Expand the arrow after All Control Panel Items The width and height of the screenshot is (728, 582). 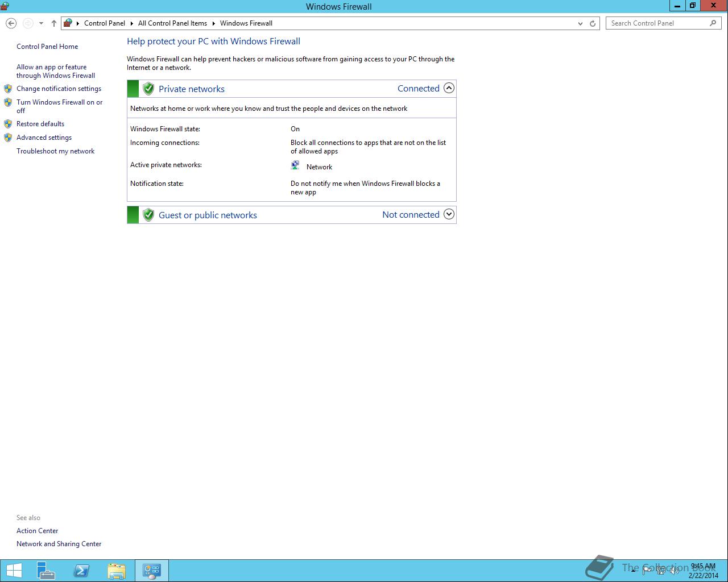[x=214, y=23]
